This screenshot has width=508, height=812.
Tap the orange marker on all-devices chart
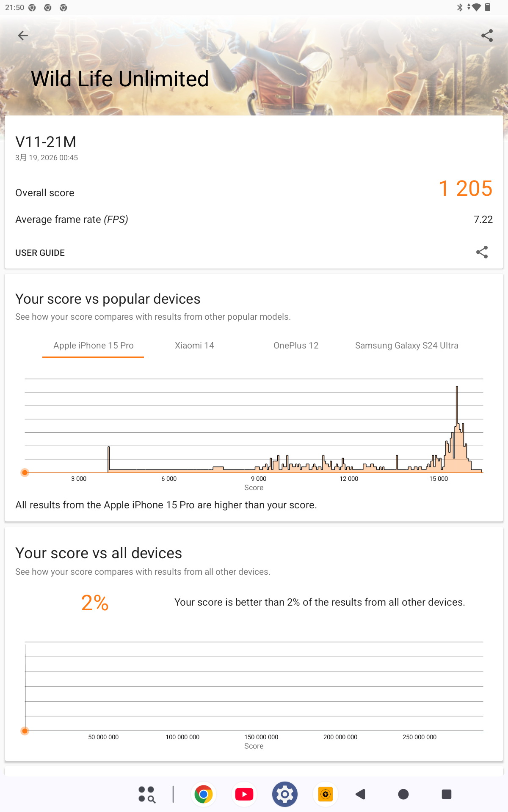[25, 731]
